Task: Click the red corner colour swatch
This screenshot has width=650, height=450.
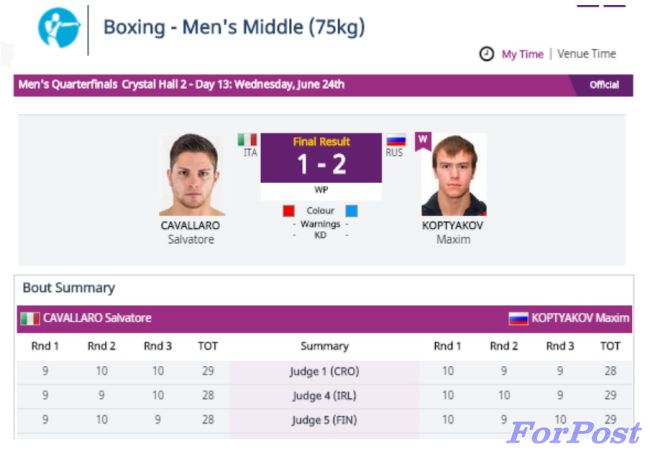Action: pos(289,211)
